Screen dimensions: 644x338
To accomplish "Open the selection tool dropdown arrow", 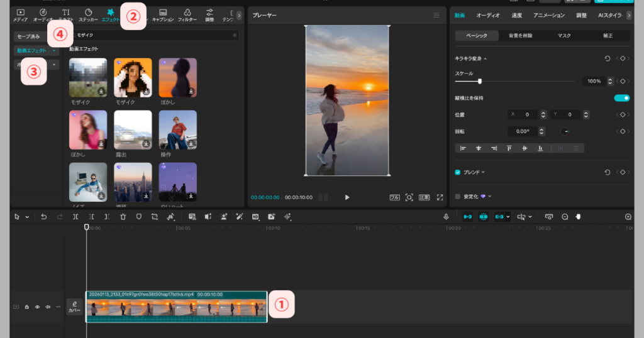I will click(27, 217).
